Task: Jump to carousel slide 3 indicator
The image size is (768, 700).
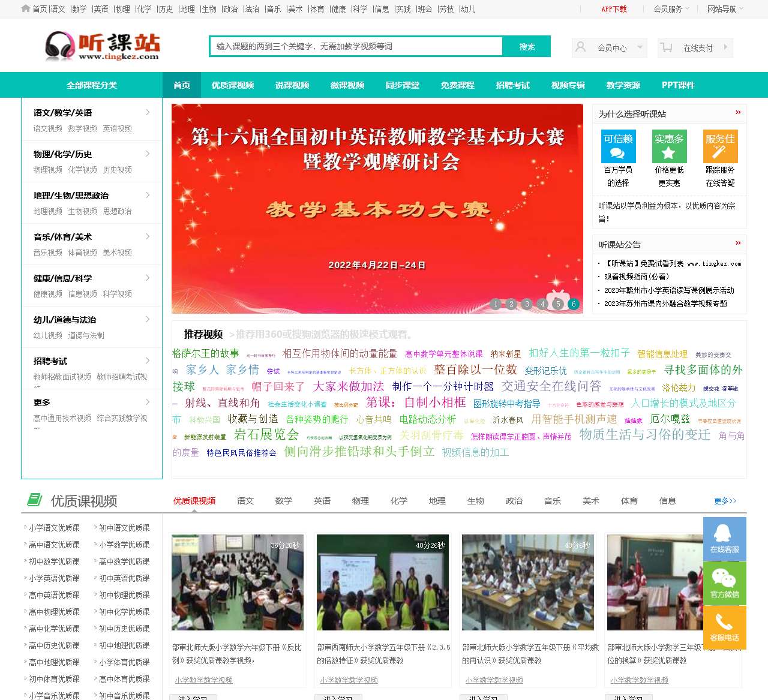Action: pos(527,304)
